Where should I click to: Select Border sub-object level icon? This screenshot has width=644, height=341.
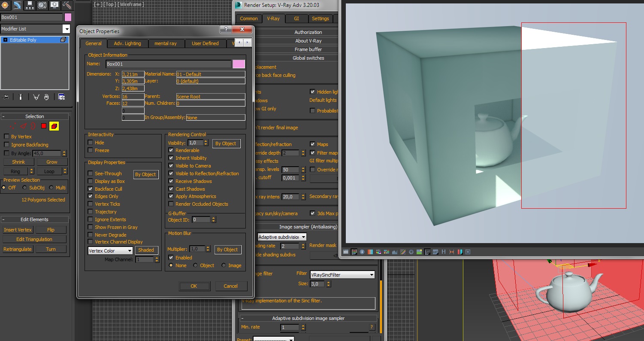tap(33, 126)
